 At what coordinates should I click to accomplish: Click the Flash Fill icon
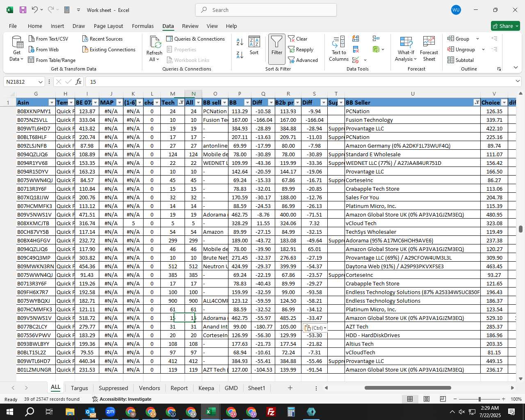[356, 39]
